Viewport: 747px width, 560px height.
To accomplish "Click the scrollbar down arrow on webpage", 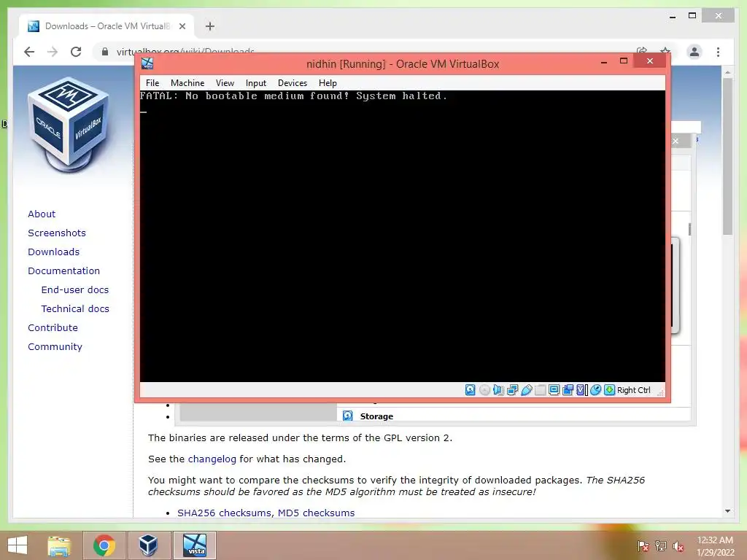I will click(x=727, y=511).
